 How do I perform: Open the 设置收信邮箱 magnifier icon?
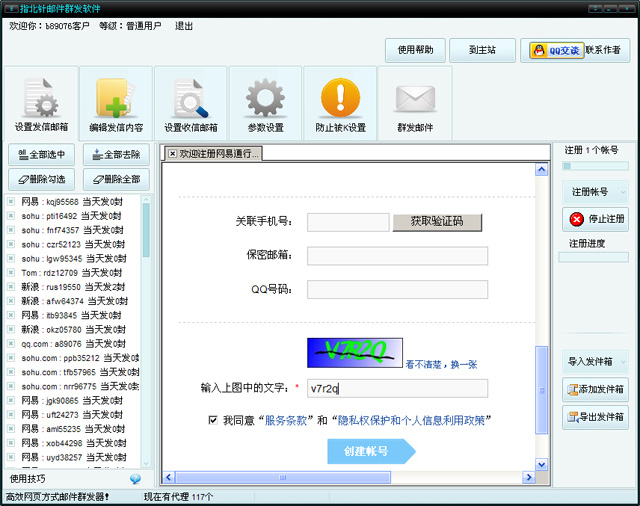point(191,98)
